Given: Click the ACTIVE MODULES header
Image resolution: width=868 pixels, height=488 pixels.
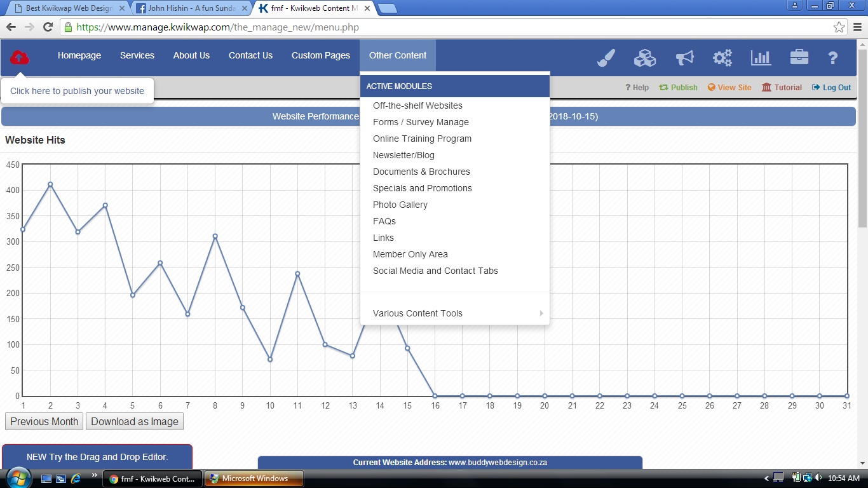Looking at the screenshot, I should 455,86.
